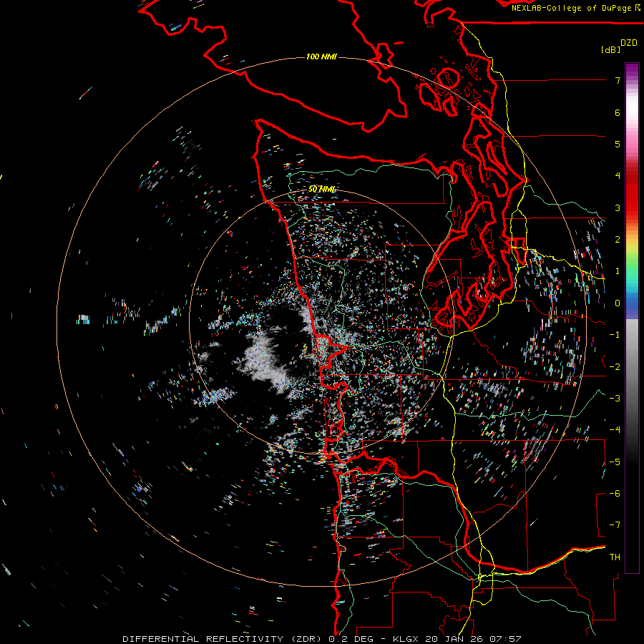Click the -5 value on color scale

click(615, 462)
